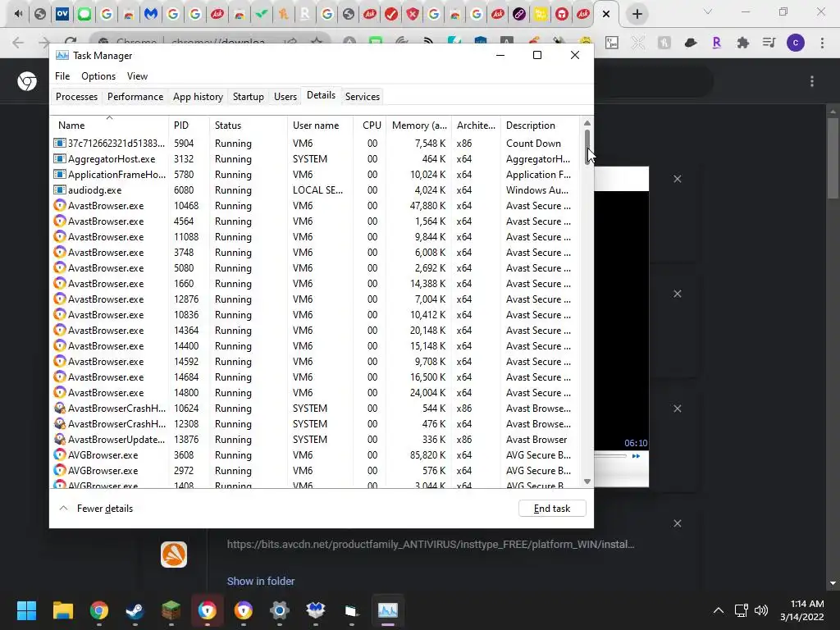This screenshot has height=630, width=840.
Task: Select the LOCAL SE... user name cell
Action: pyautogui.click(x=317, y=190)
